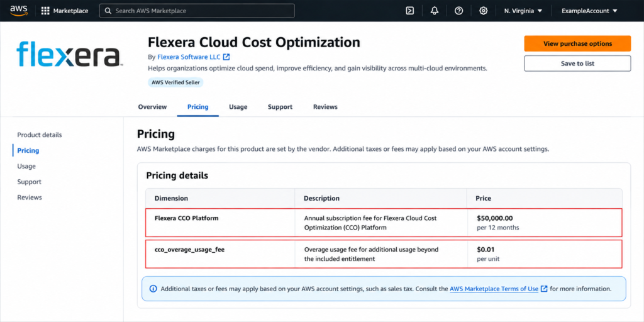Click the per unit text
This screenshot has width=644, height=322.
(x=488, y=259)
